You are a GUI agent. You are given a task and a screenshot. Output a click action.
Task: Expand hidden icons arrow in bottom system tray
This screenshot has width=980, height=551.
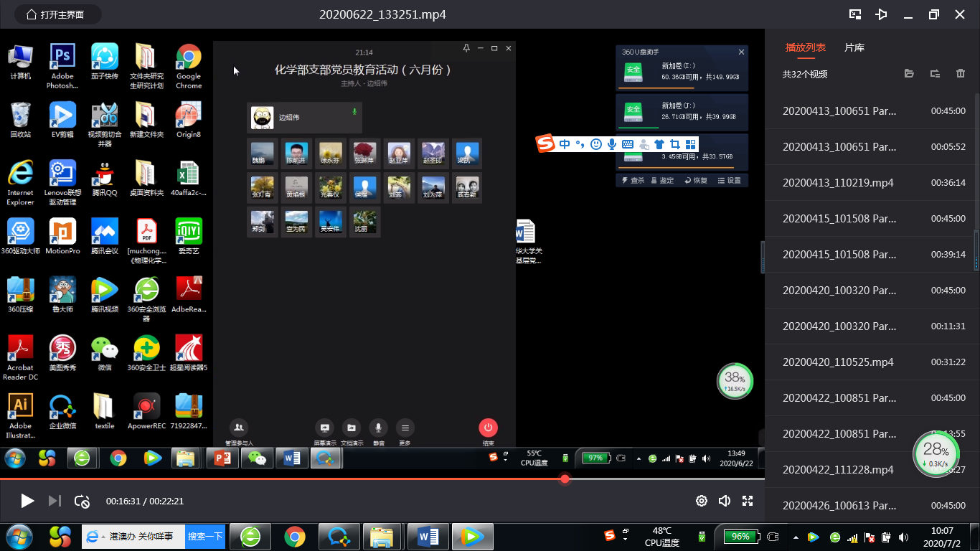click(x=796, y=537)
